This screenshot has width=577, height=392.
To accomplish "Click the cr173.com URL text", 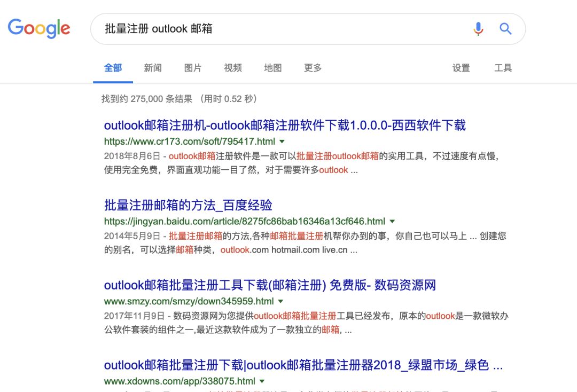I will click(190, 142).
